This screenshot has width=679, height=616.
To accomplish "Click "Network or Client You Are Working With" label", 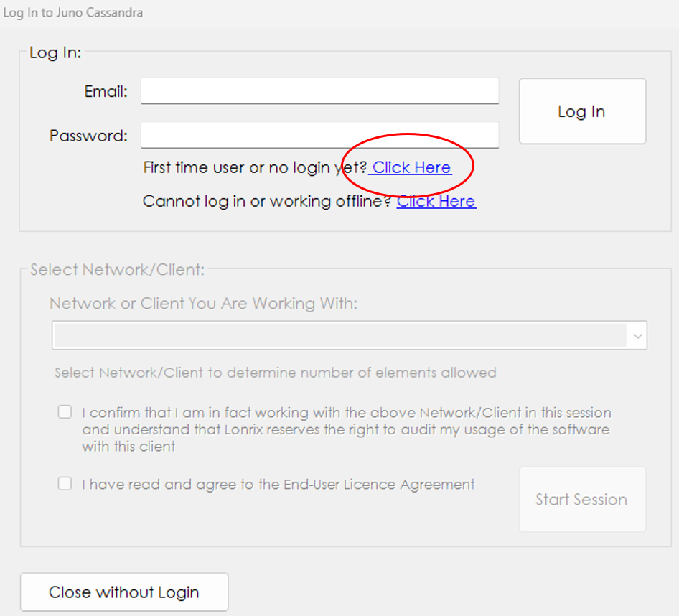I will (203, 304).
